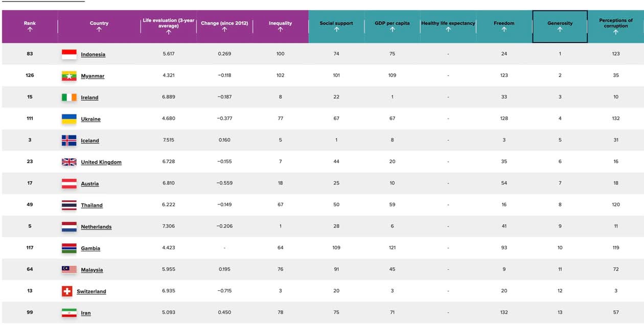Select Perceptions of corruption header
The width and height of the screenshot is (644, 327).
(615, 26)
